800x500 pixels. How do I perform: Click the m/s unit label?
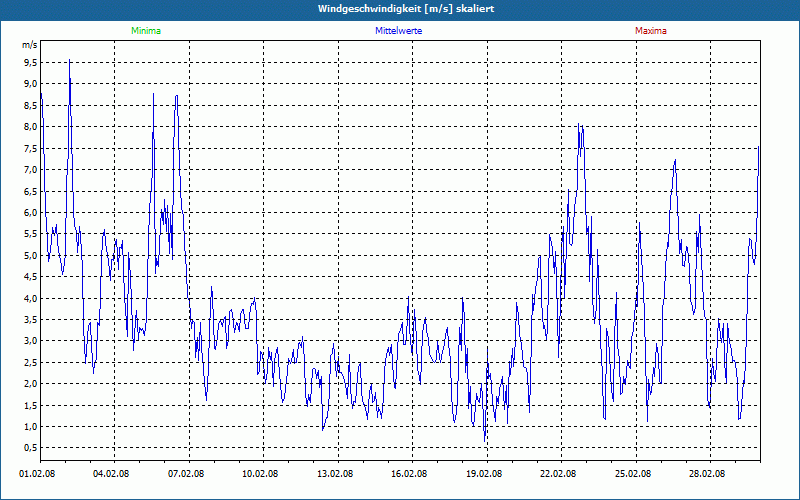(x=30, y=45)
